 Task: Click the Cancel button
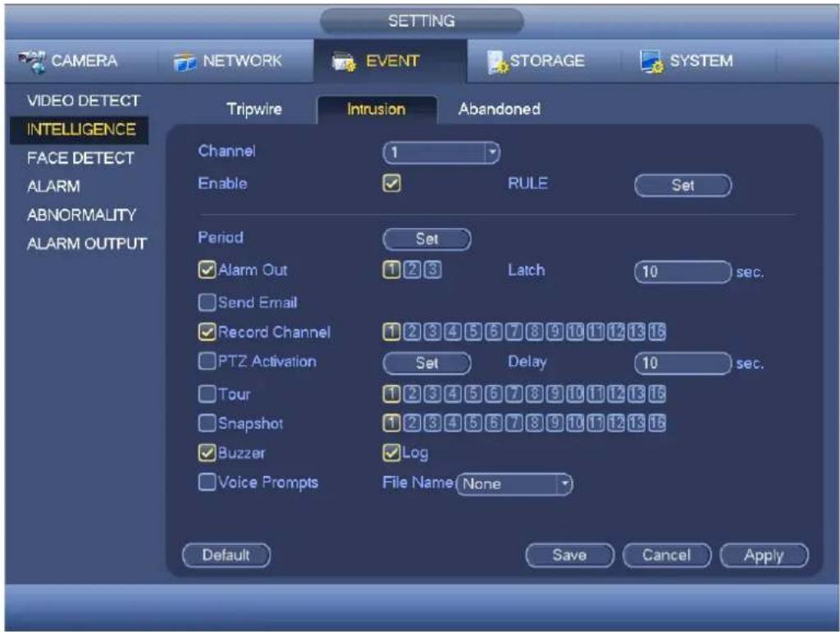point(666,556)
